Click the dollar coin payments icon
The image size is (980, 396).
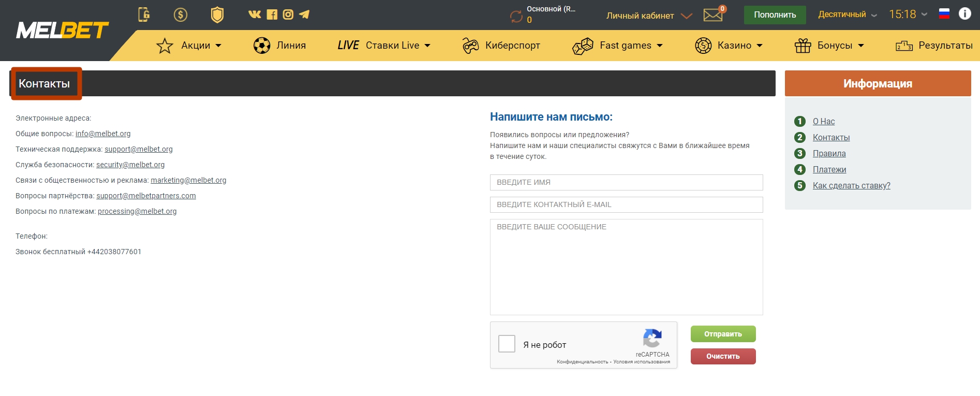(x=181, y=14)
